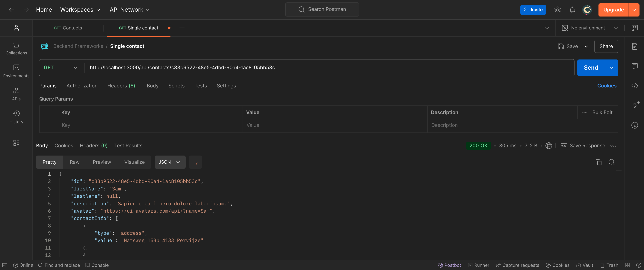644x270 pixels.
Task: Toggle line wrap in response viewer
Action: pos(195,162)
